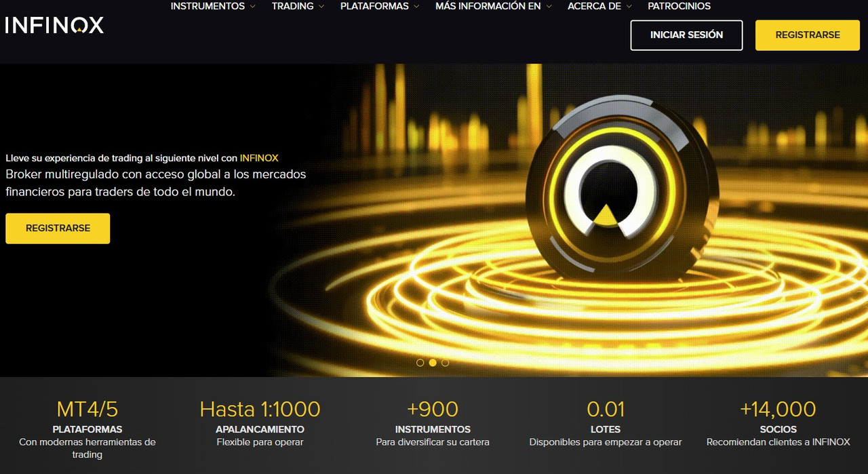
Task: Click the MT4/5 statistic heading
Action: (87, 409)
